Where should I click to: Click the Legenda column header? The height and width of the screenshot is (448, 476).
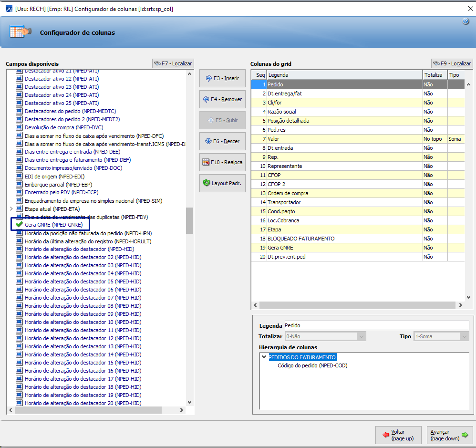point(343,75)
